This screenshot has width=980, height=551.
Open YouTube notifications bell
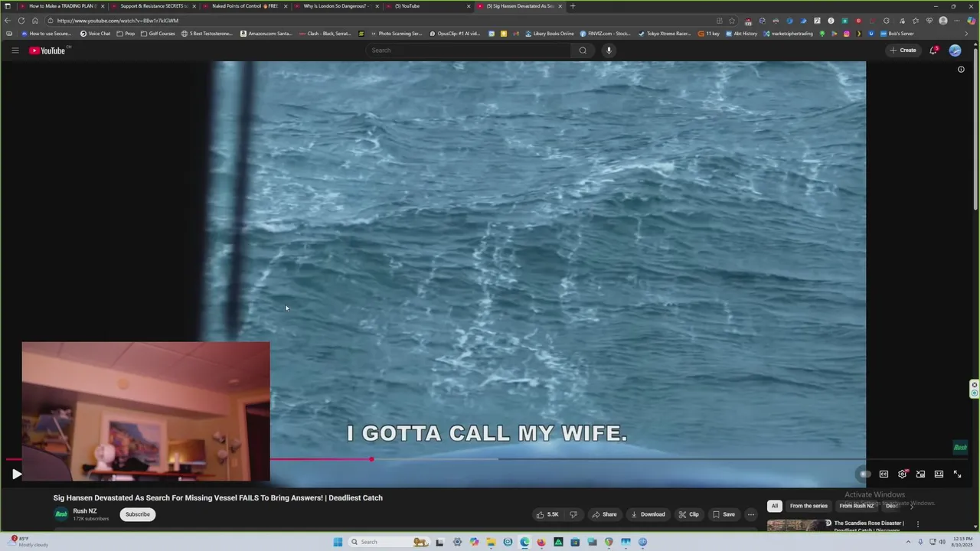[933, 51]
